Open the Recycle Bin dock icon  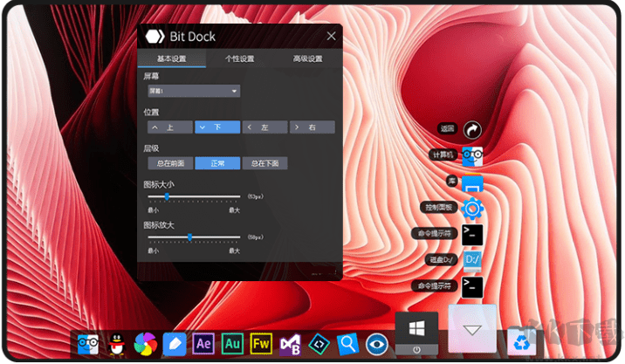click(x=520, y=343)
